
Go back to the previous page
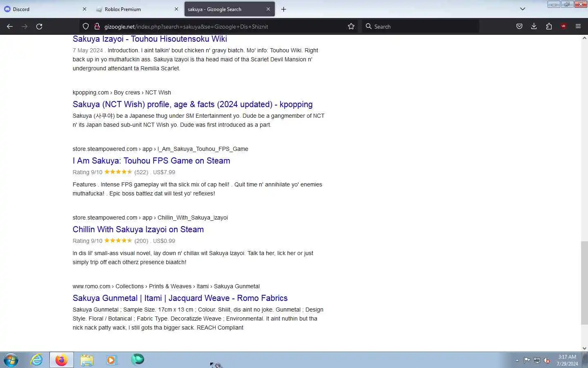[10, 27]
